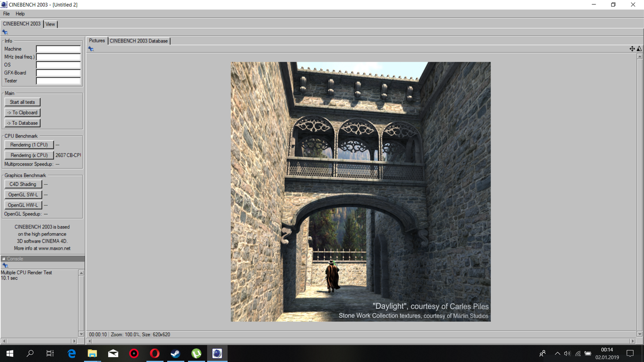Click the To Clipboard button
This screenshot has width=644, height=362.
[x=22, y=113]
